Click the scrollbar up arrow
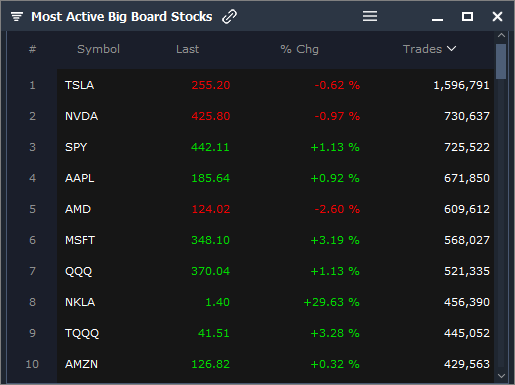The height and width of the screenshot is (385, 515). [501, 35]
